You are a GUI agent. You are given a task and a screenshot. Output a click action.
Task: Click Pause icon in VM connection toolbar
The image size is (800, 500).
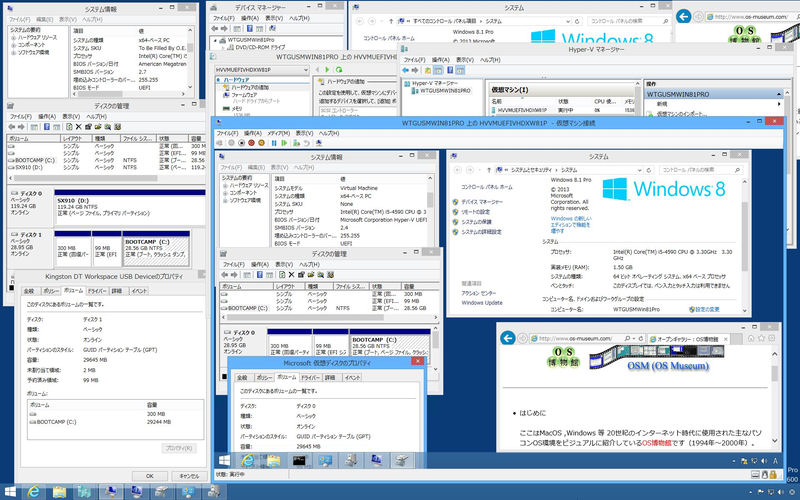pyautogui.click(x=274, y=143)
